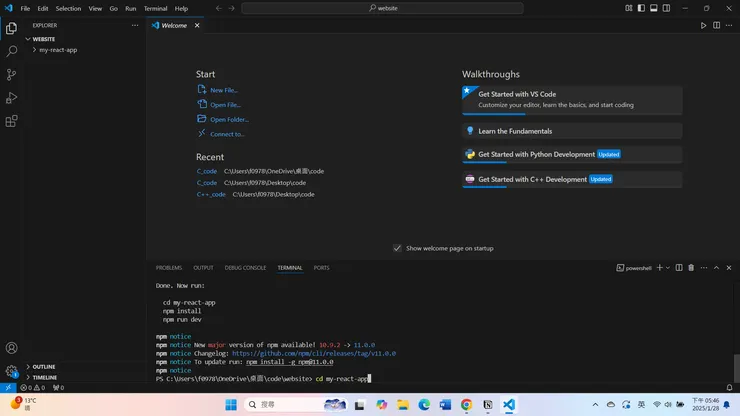The width and height of the screenshot is (740, 416).
Task: Open the Manage gear icon
Action: [x=11, y=371]
